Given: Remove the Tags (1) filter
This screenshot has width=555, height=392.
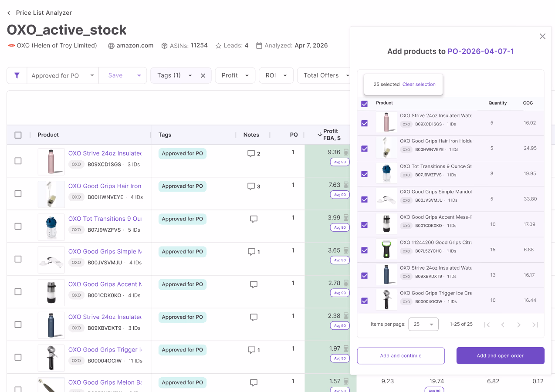Looking at the screenshot, I should coord(203,75).
